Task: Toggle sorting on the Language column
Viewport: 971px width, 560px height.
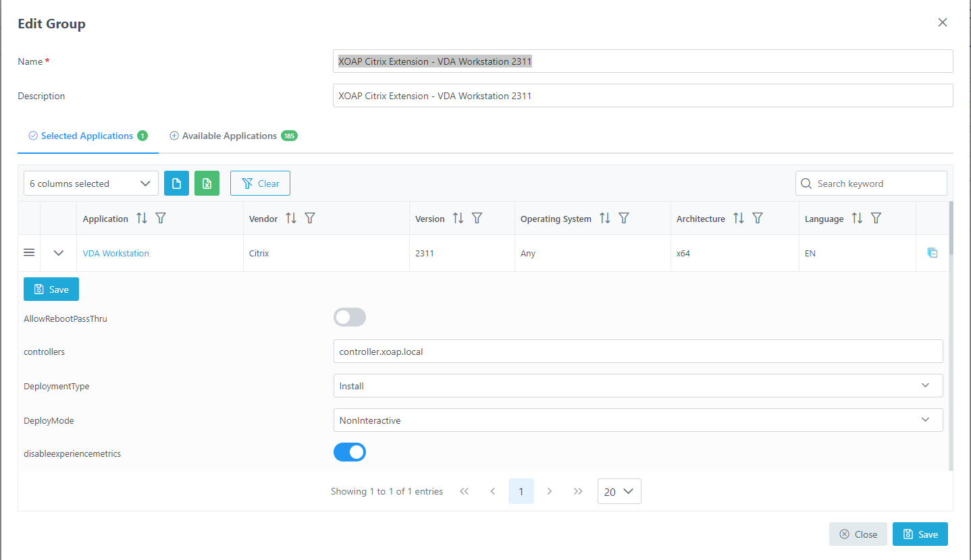Action: click(856, 218)
